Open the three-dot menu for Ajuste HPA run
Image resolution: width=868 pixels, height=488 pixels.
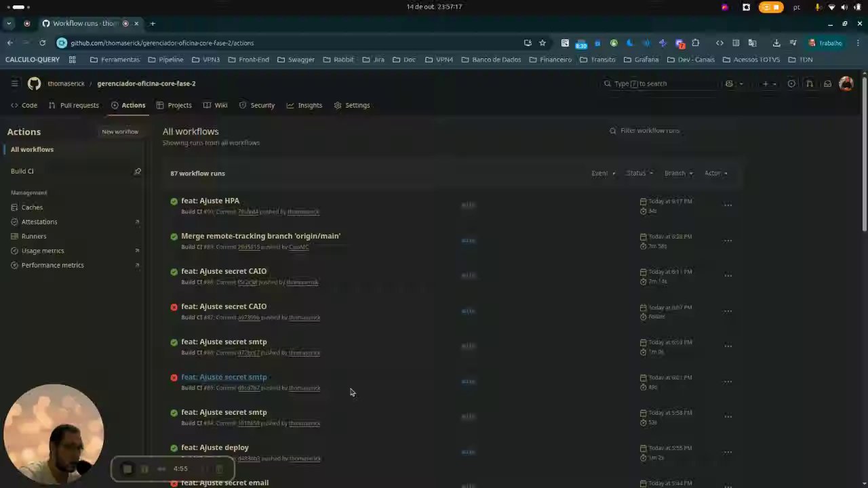point(728,205)
